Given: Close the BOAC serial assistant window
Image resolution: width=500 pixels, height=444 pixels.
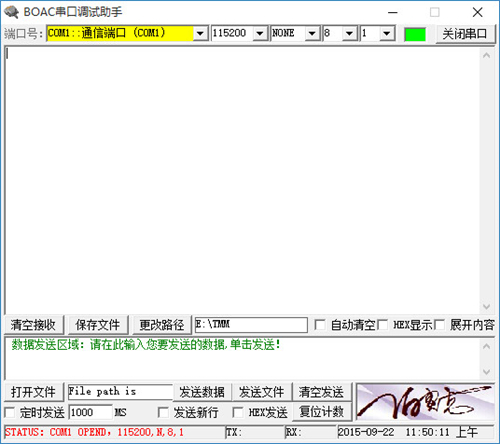Looking at the screenshot, I should [x=478, y=12].
